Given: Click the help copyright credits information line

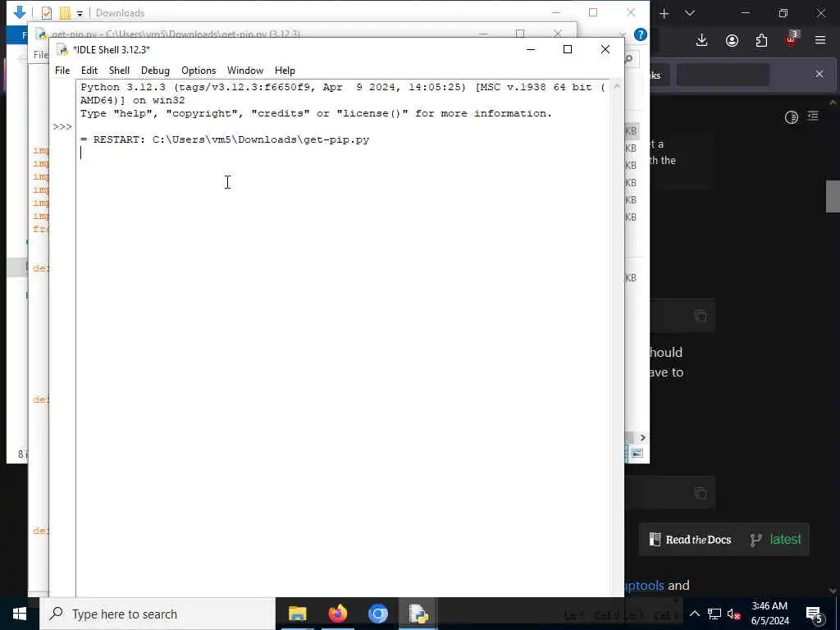Looking at the screenshot, I should (x=316, y=113).
